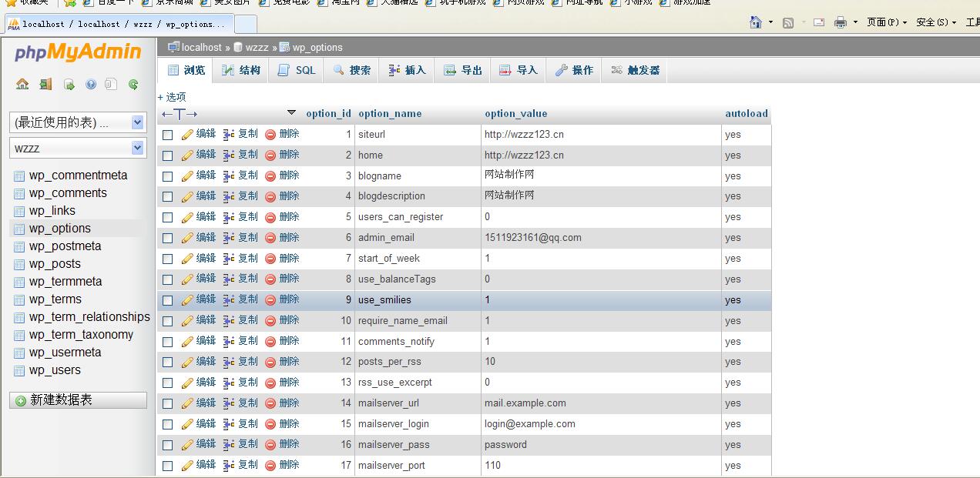This screenshot has width=980, height=478.
Task: Open the recently used tables dropdown
Action: (x=78, y=122)
